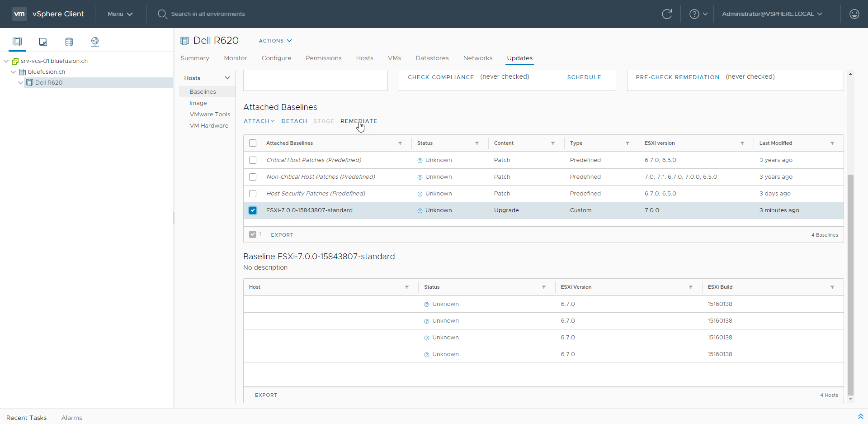Check the Critical Host Patches baseline checkbox
Screen dimensions: 868x424
[x=253, y=160]
